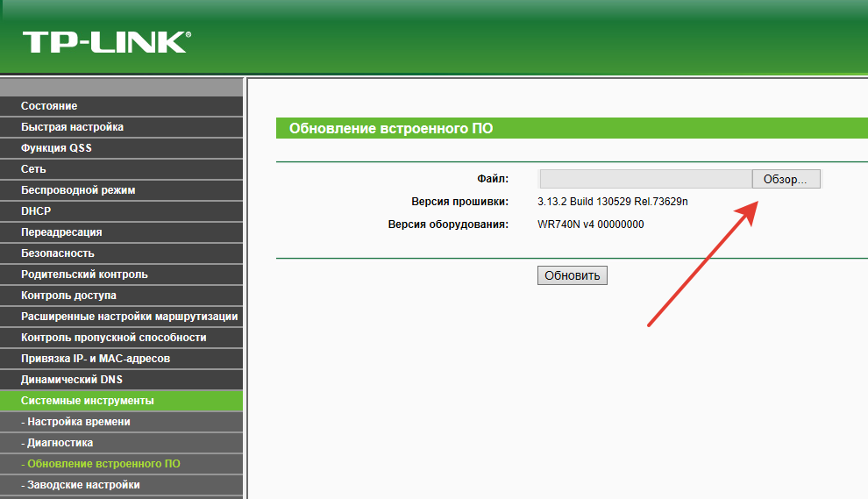This screenshot has height=499, width=868.
Task: Select Обновление встроенного ПО submenu item
Action: (x=121, y=464)
